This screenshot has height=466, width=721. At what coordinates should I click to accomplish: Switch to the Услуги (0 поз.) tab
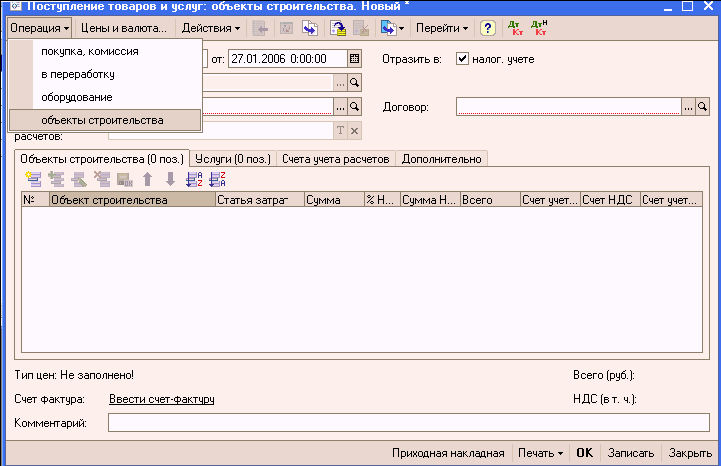[x=232, y=158]
